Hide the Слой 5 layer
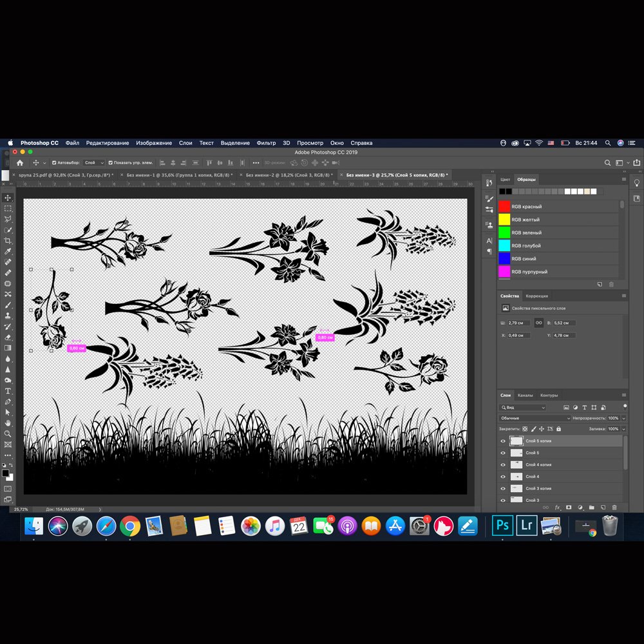The image size is (644, 644). [x=503, y=453]
